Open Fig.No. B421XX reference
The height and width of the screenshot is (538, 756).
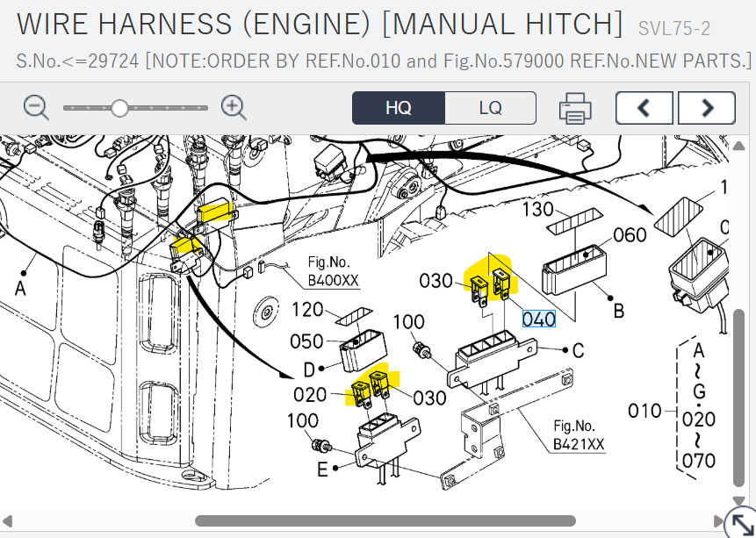[579, 435]
